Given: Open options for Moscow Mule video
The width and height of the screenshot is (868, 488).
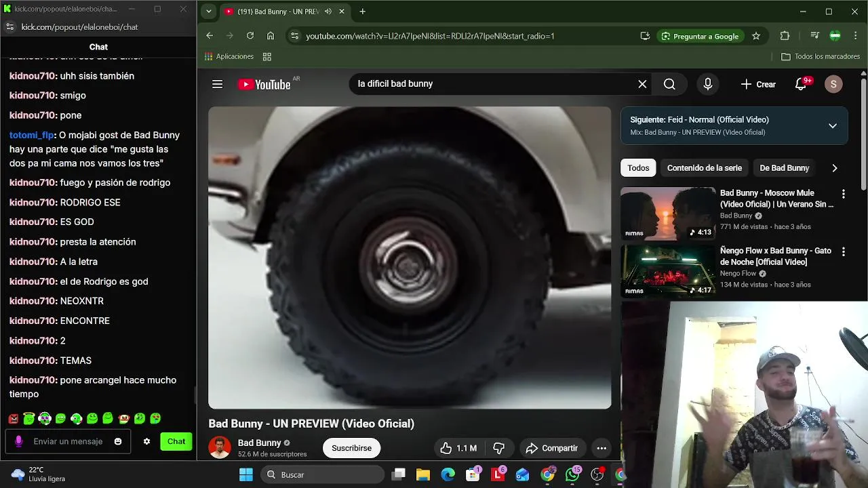Looking at the screenshot, I should (843, 194).
